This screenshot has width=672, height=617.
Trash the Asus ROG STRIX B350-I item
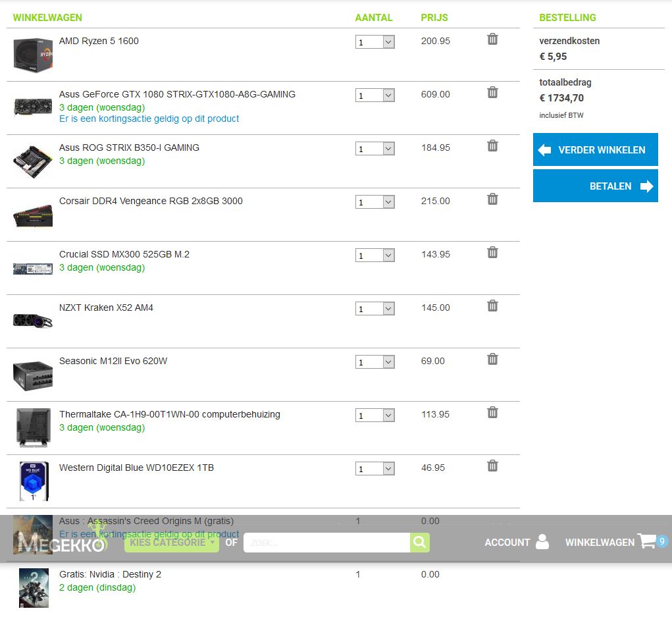(x=492, y=146)
